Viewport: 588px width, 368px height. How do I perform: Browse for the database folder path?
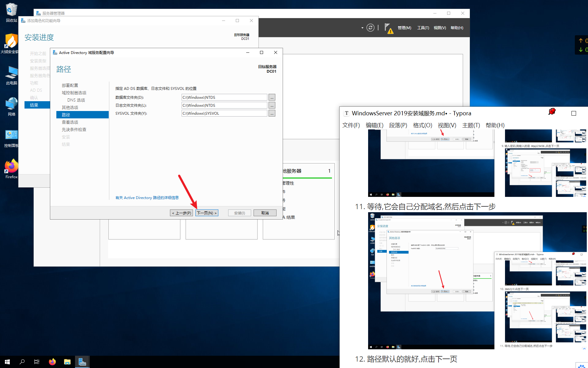[272, 98]
